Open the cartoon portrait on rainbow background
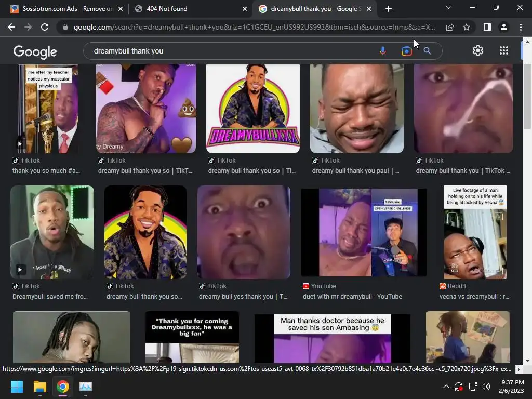The width and height of the screenshot is (532, 399). [145, 232]
